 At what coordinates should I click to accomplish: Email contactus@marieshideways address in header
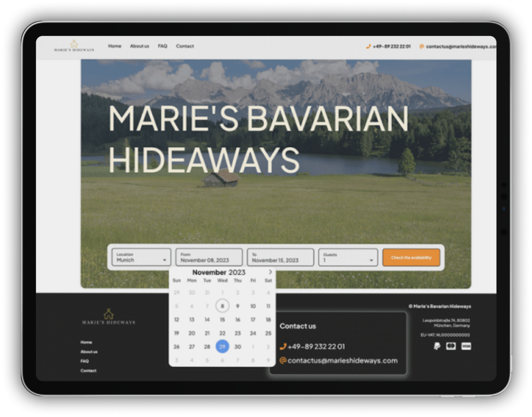pyautogui.click(x=461, y=46)
